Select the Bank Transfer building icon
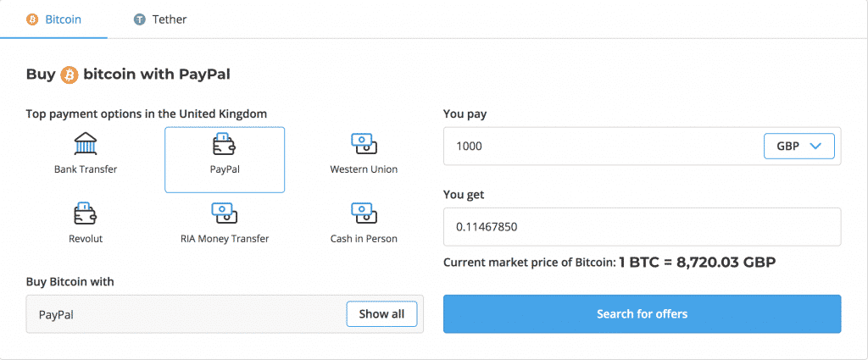 pos(86,144)
